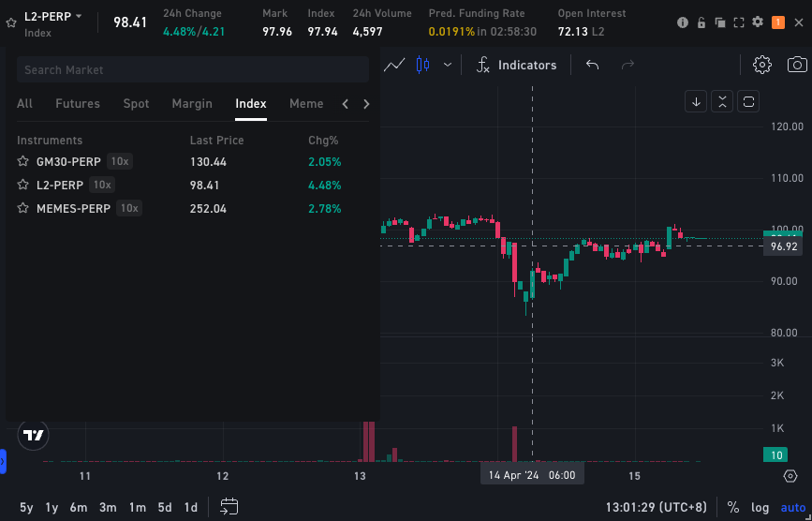Sort by Last Price column header
The width and height of the screenshot is (812, 521).
click(216, 141)
